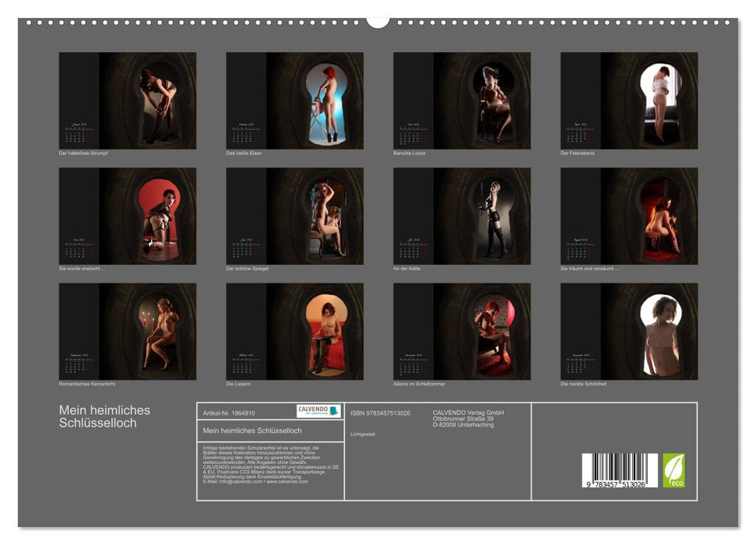
Task: Select the 'Das heiße Eisen' thumbnail
Action: pyautogui.click(x=294, y=100)
